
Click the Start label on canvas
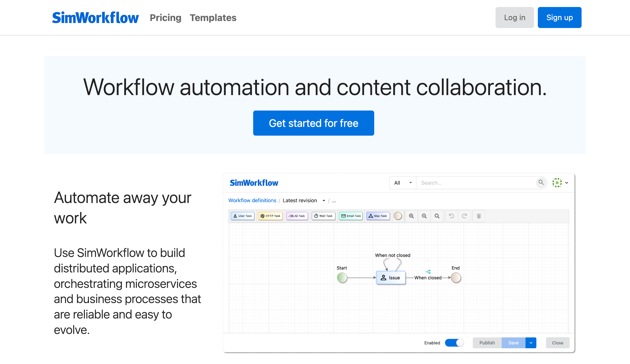click(342, 268)
